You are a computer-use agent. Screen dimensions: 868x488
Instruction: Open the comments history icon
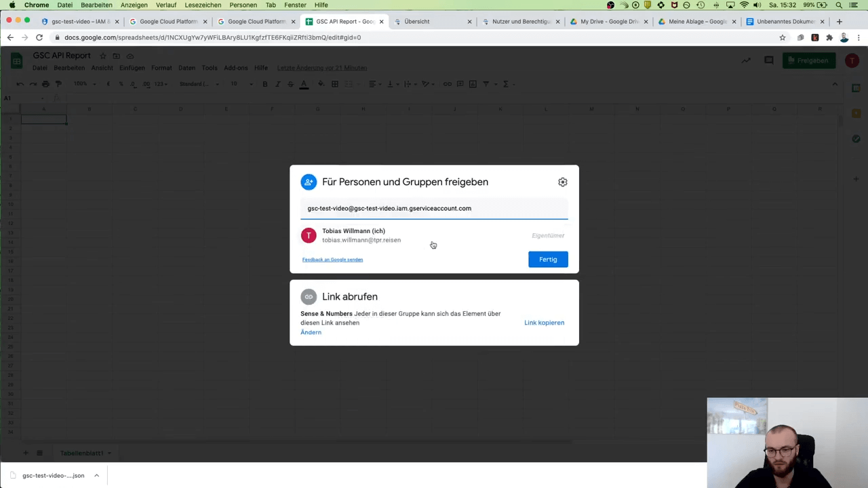[769, 60]
